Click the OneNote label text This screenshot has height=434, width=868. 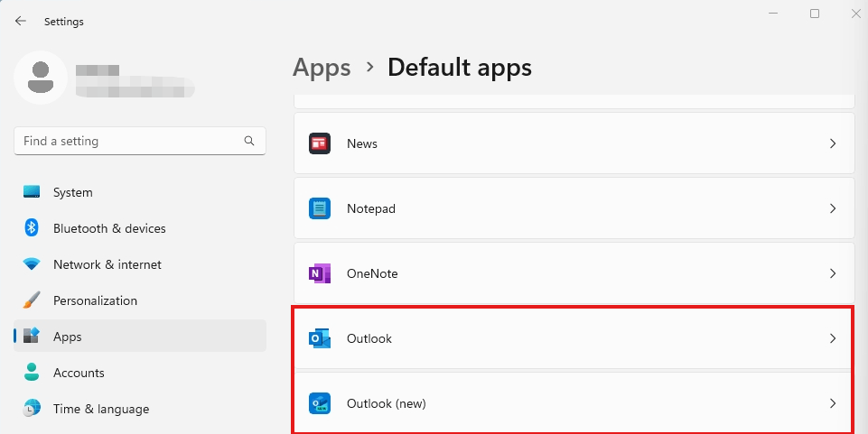click(372, 273)
